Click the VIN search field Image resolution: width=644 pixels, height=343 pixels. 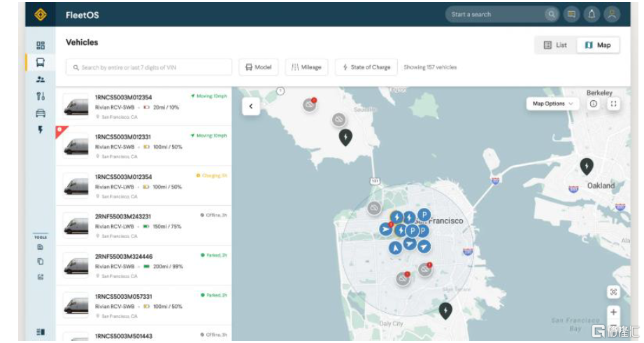[x=149, y=67]
